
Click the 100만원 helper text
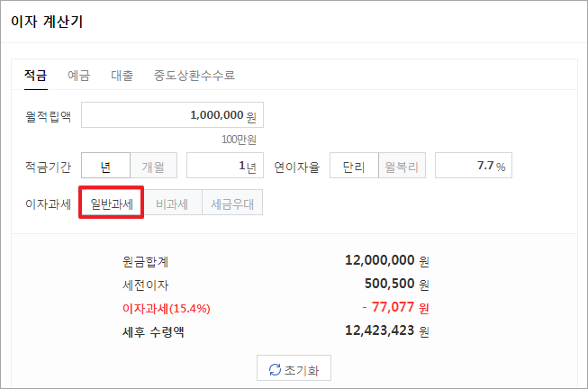pyautogui.click(x=239, y=140)
